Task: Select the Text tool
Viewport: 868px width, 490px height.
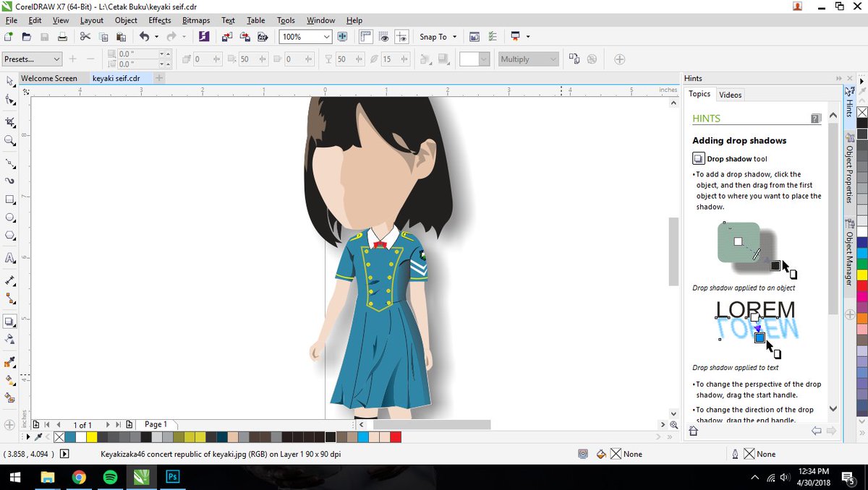Action: tap(10, 258)
